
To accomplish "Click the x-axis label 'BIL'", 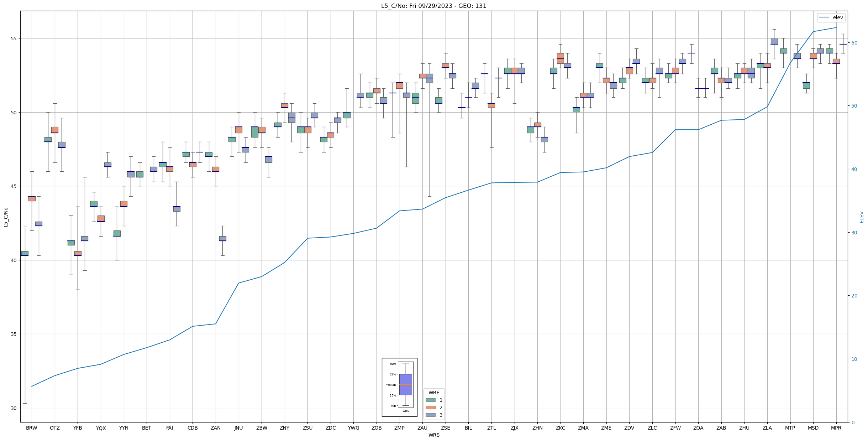I will (468, 428).
